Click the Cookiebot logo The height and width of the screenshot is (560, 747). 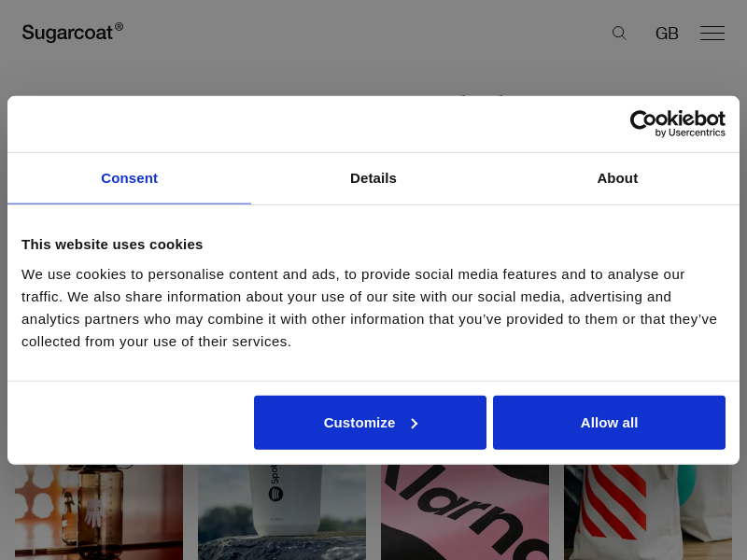coord(677,119)
